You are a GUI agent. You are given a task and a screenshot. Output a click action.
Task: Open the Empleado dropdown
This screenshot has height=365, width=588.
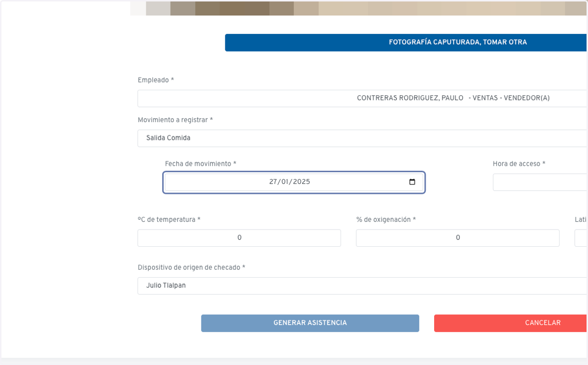(x=363, y=98)
